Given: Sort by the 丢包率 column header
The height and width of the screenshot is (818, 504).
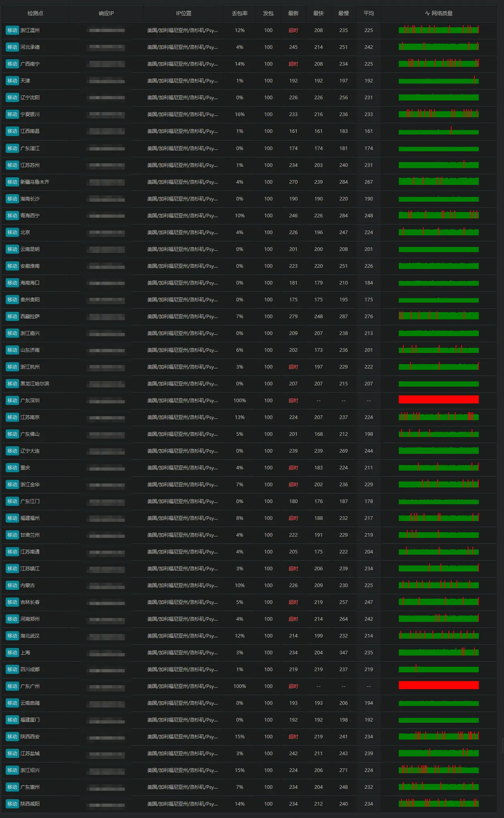Looking at the screenshot, I should tap(240, 14).
